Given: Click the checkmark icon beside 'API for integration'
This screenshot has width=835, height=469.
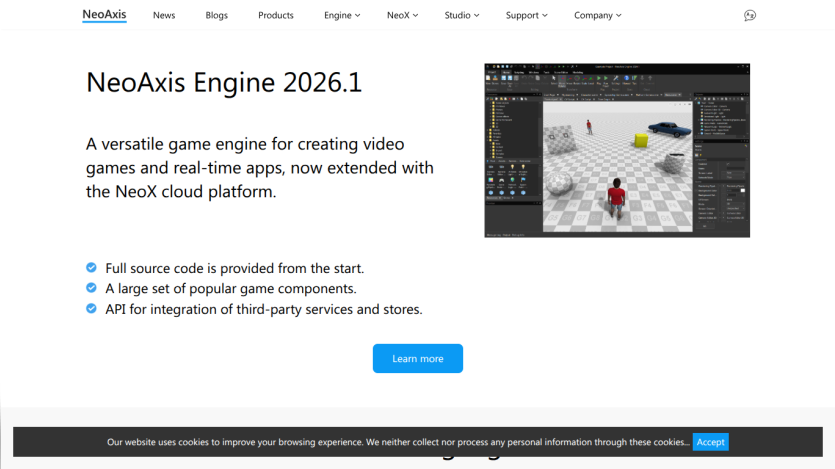Looking at the screenshot, I should (x=92, y=308).
